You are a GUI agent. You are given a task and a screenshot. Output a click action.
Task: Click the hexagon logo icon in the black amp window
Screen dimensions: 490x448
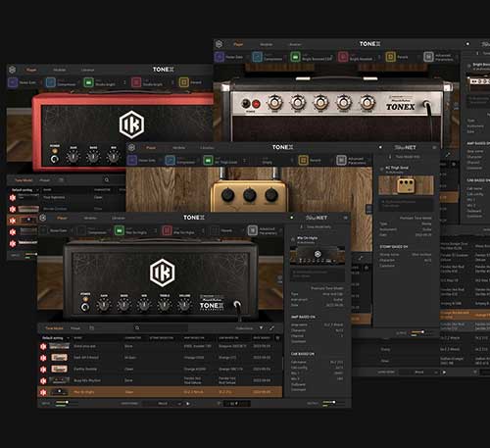point(43,218)
